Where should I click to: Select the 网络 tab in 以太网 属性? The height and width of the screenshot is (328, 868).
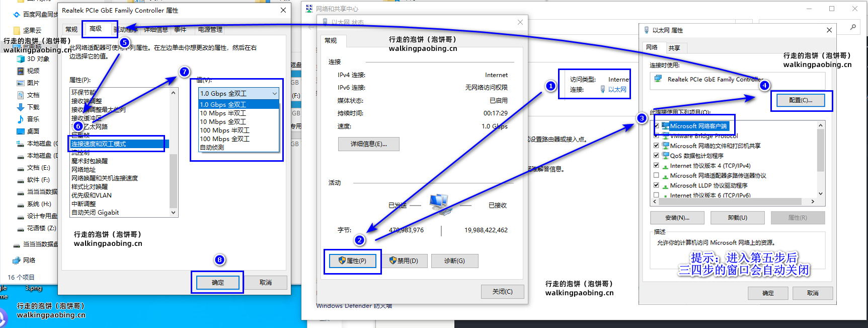(652, 47)
